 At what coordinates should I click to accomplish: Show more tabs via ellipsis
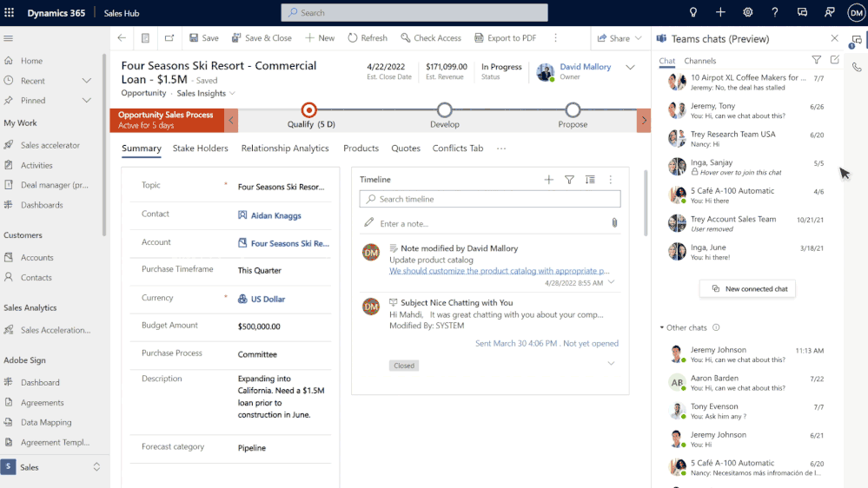501,148
